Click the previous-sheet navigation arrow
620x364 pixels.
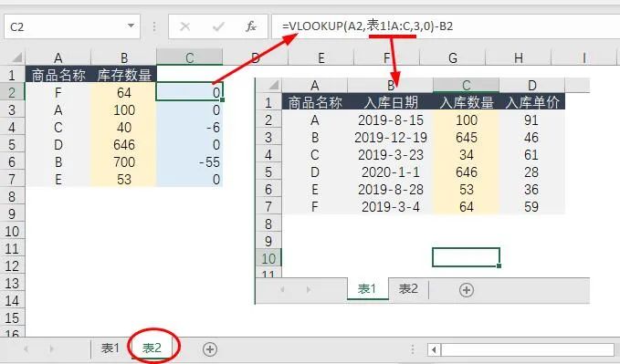26,349
